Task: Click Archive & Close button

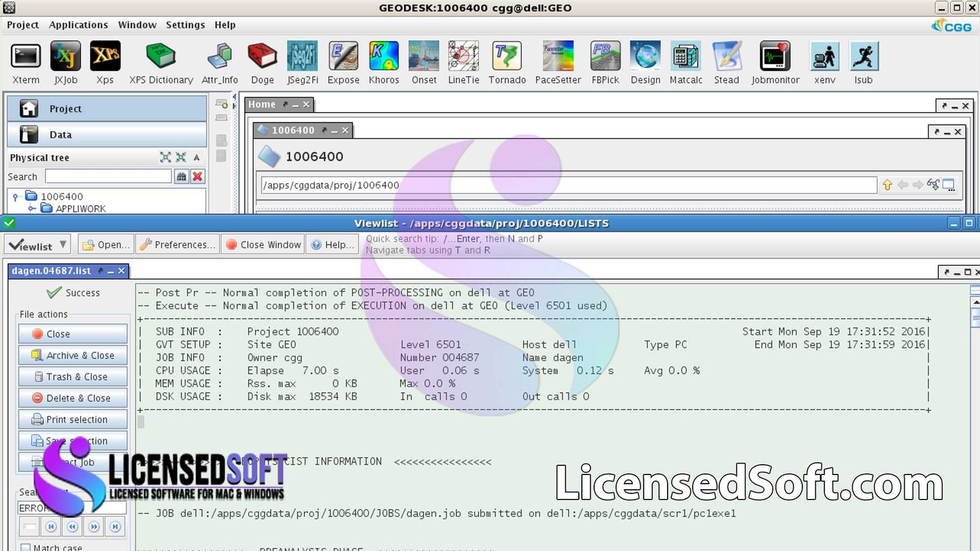Action: pos(73,355)
